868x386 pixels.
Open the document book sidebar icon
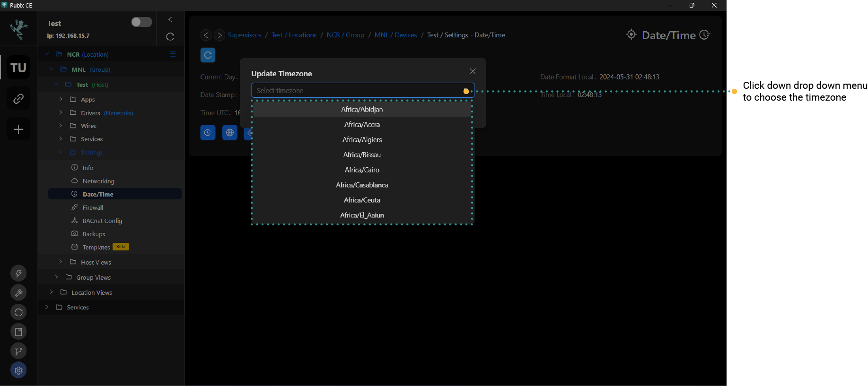[18, 332]
